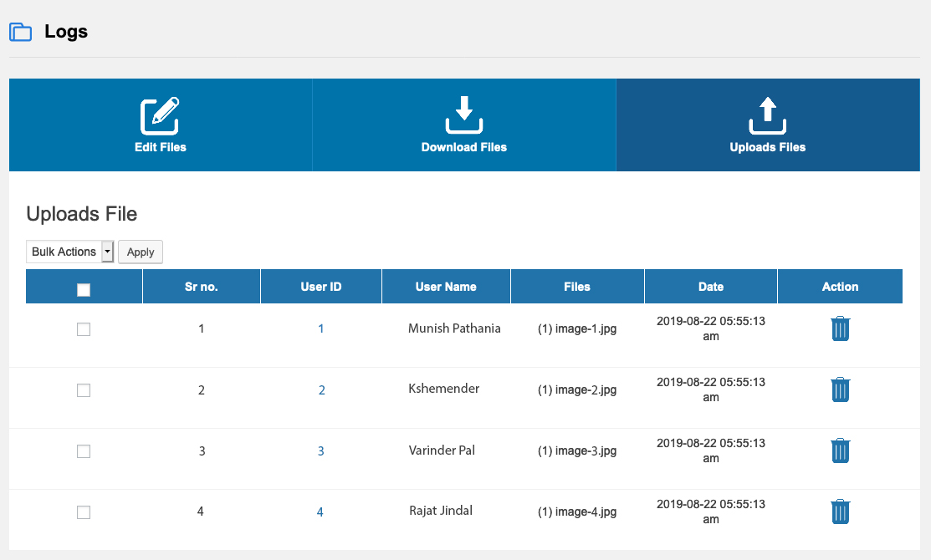The height and width of the screenshot is (560, 931).
Task: Click the Edit Files pencil icon
Action: 160,116
